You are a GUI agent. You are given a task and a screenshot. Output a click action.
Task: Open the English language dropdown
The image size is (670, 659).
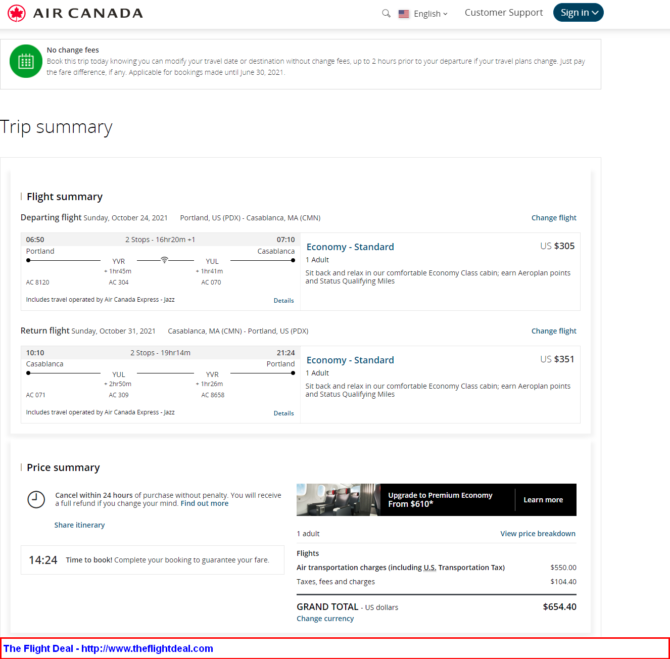(x=430, y=14)
